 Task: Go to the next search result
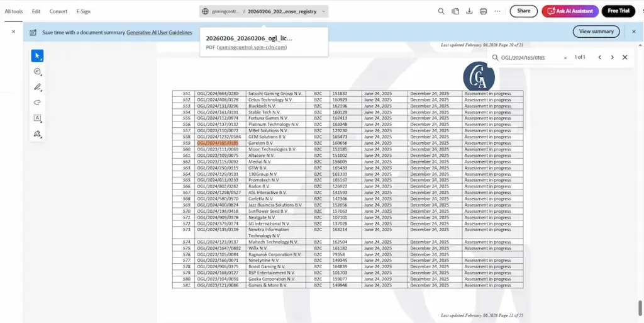click(612, 57)
